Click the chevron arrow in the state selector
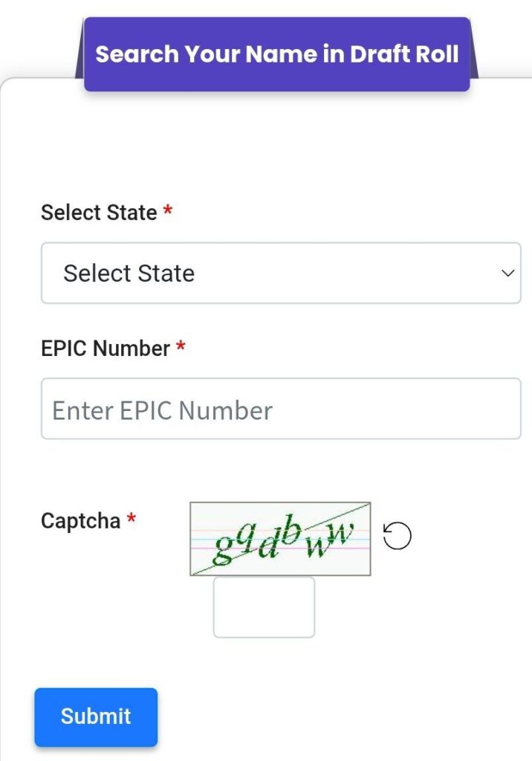 [x=508, y=273]
